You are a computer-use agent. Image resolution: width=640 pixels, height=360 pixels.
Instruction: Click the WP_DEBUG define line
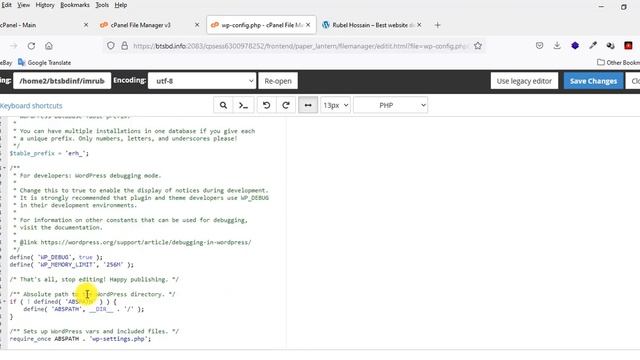coord(56,257)
